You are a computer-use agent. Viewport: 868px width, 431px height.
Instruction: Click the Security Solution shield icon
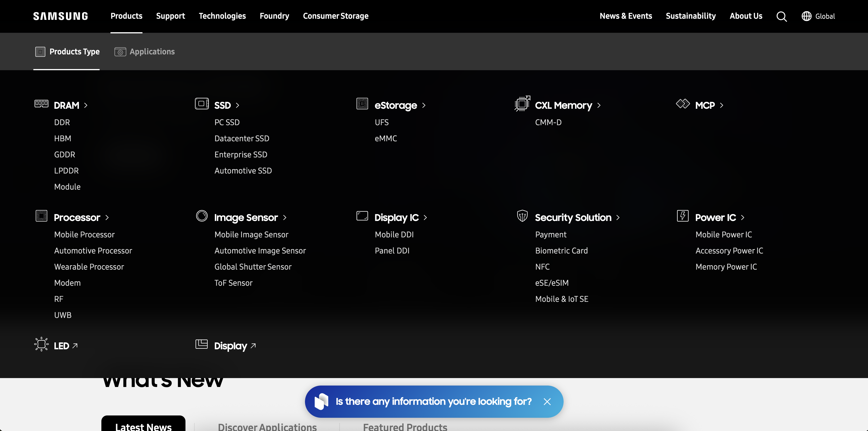point(522,216)
